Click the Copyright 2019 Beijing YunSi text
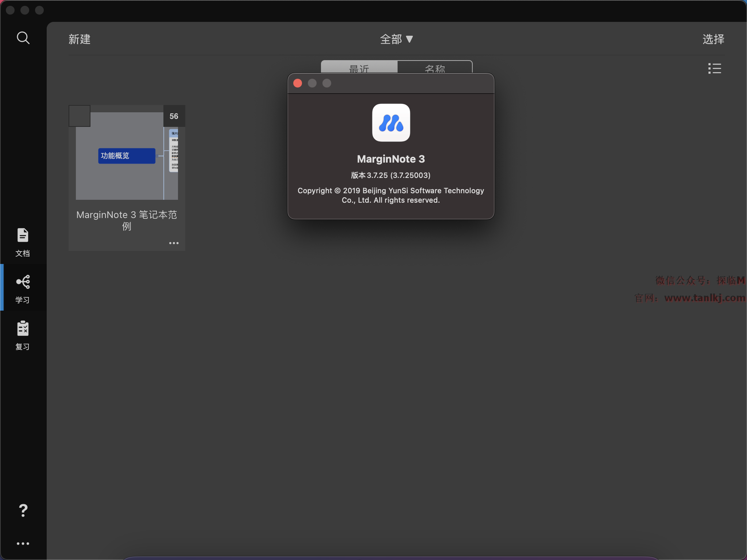The image size is (747, 560). [x=391, y=195]
